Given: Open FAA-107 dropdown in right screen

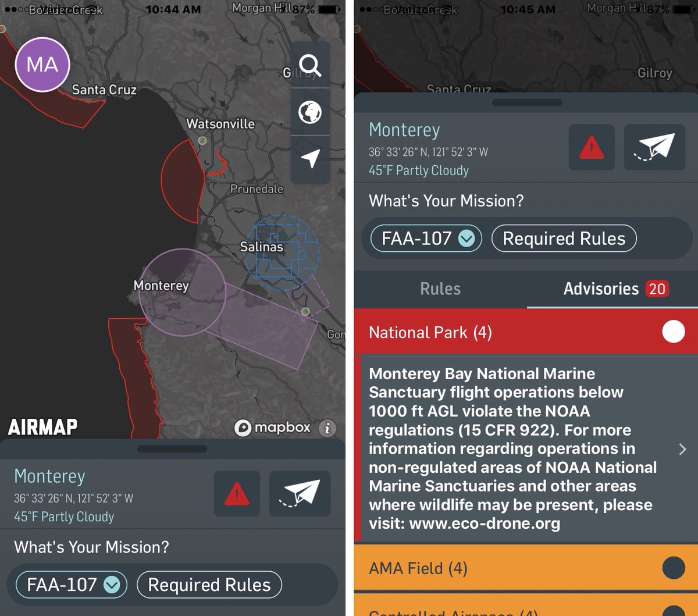Looking at the screenshot, I should click(x=426, y=238).
